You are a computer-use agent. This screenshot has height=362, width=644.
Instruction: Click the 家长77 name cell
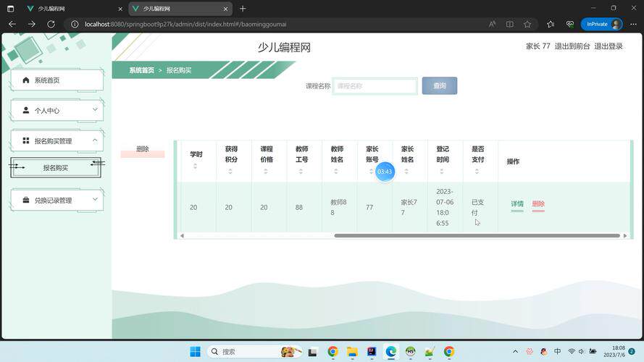(x=409, y=207)
